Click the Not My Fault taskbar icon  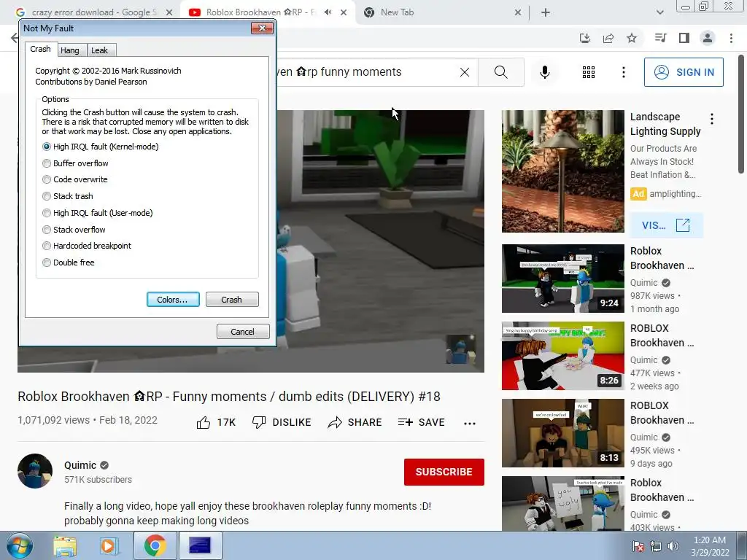pyautogui.click(x=200, y=545)
